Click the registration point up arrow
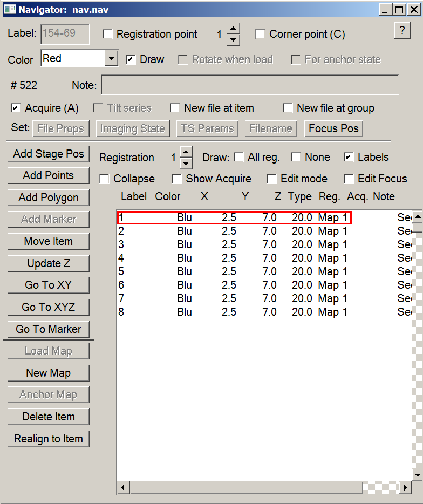 click(x=233, y=29)
